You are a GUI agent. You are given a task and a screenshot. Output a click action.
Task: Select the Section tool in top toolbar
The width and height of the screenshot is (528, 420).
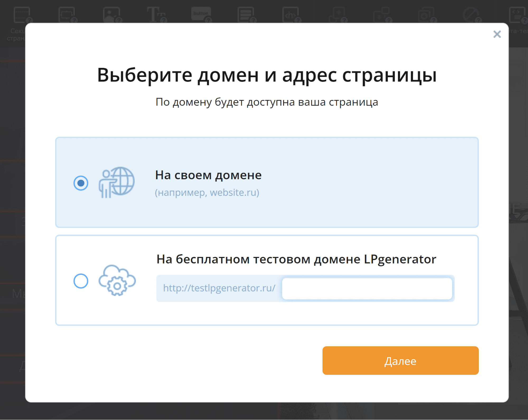22,15
